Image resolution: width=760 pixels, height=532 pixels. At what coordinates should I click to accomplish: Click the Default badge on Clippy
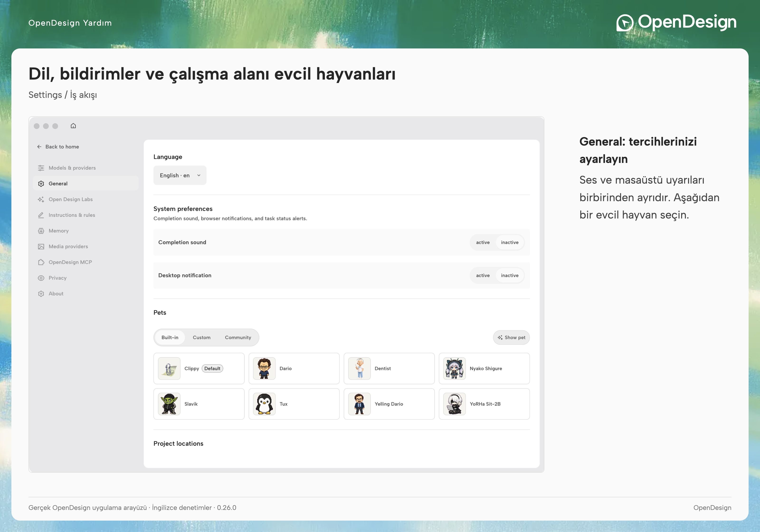212,368
